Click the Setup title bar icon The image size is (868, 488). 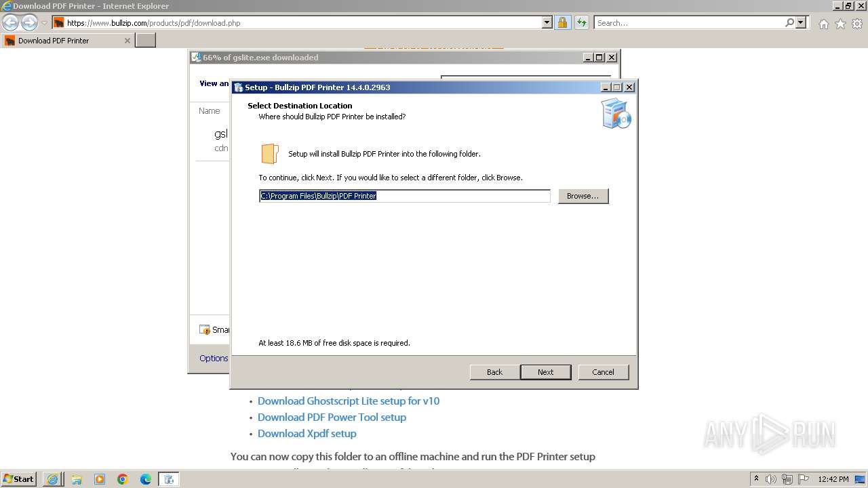[x=238, y=87]
